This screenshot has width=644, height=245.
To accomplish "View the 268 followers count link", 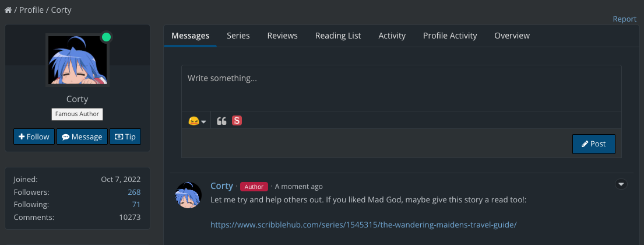I will [x=134, y=192].
